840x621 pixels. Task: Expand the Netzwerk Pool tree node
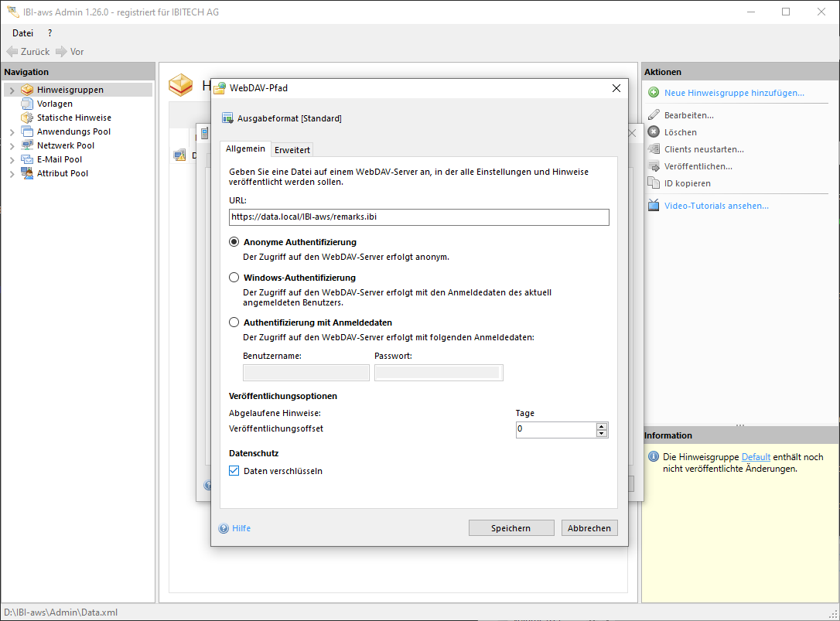[x=12, y=146]
